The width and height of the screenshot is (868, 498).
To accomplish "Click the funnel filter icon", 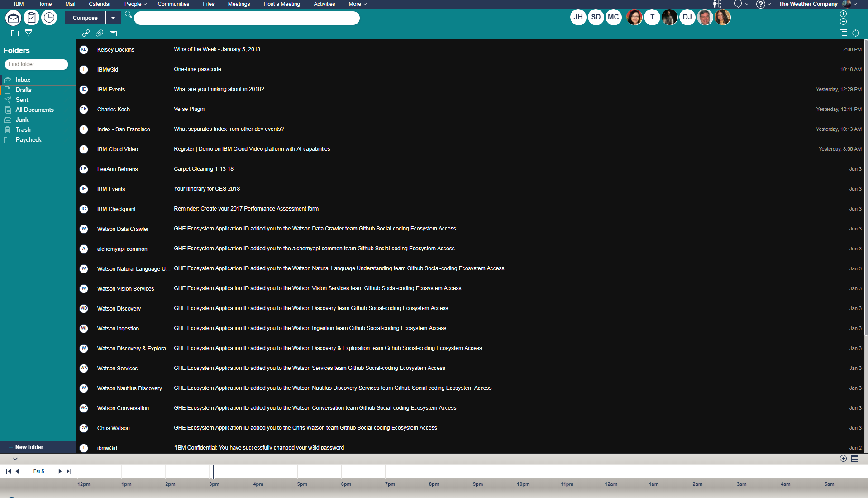I will click(x=29, y=33).
